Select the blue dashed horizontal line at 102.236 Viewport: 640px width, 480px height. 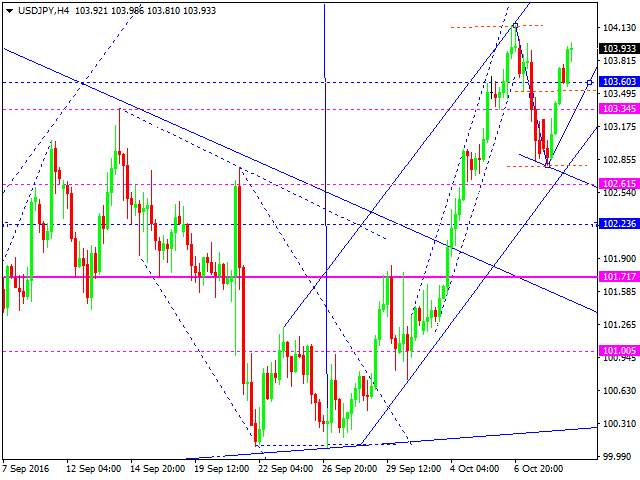pyautogui.click(x=300, y=224)
